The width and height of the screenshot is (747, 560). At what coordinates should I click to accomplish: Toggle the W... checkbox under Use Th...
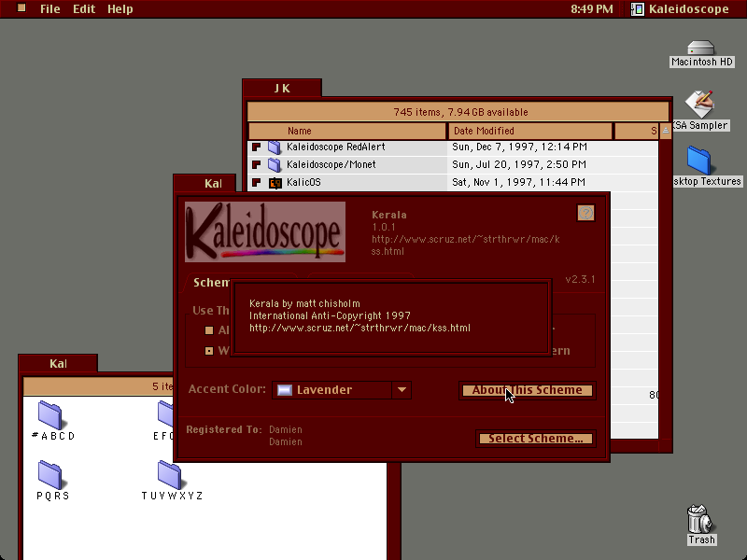click(208, 351)
